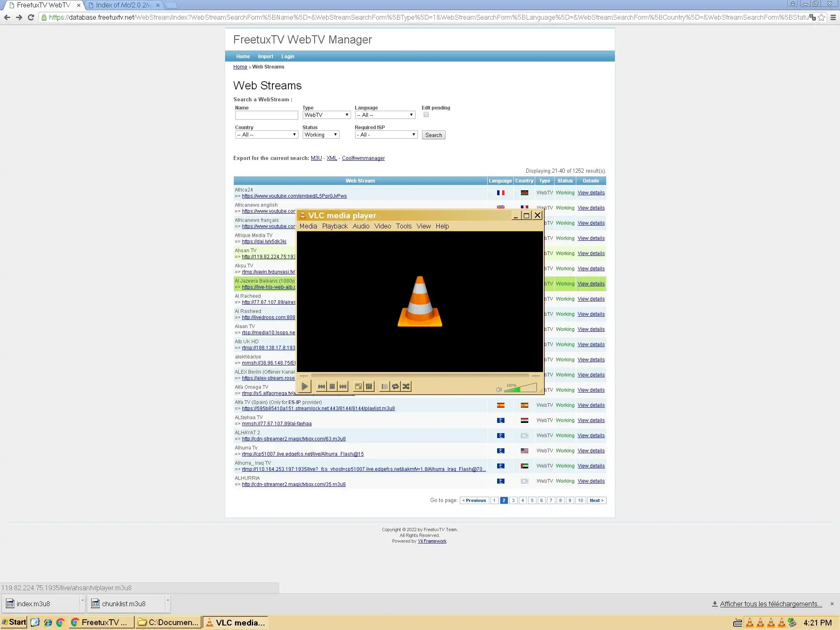The width and height of the screenshot is (840, 630).
Task: Click VLC previous media button
Action: pyautogui.click(x=322, y=386)
